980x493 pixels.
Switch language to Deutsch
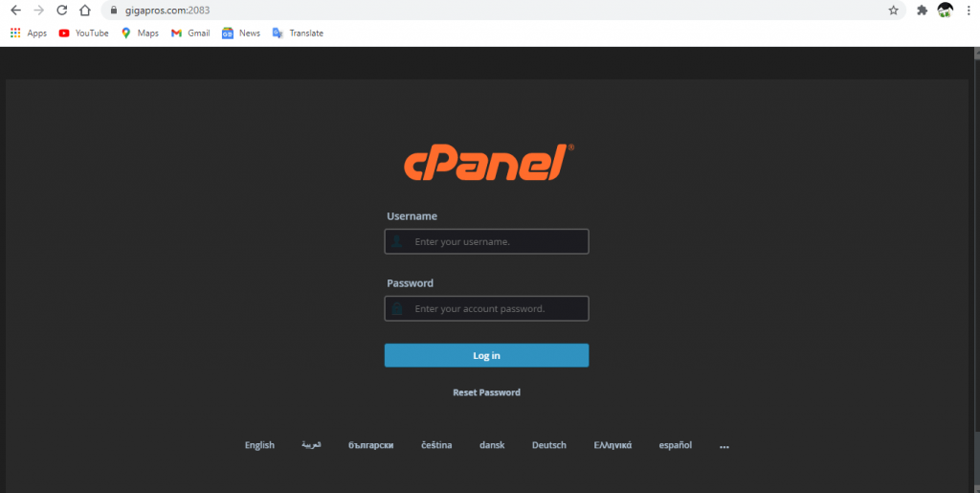548,445
